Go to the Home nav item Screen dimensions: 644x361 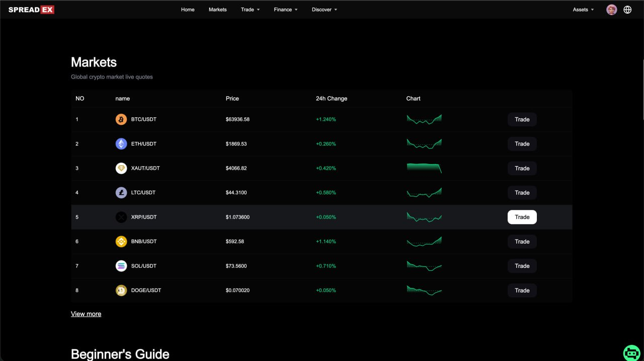(x=188, y=10)
